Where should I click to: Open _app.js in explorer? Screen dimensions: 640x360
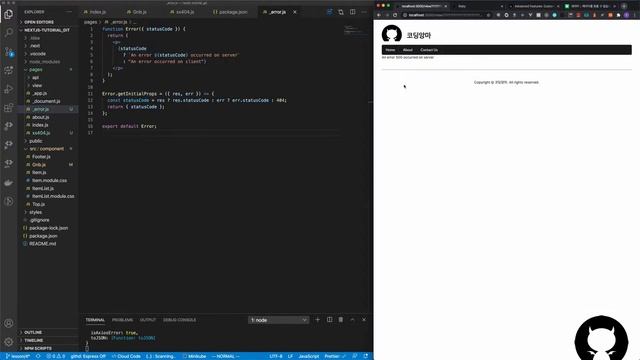[40, 93]
